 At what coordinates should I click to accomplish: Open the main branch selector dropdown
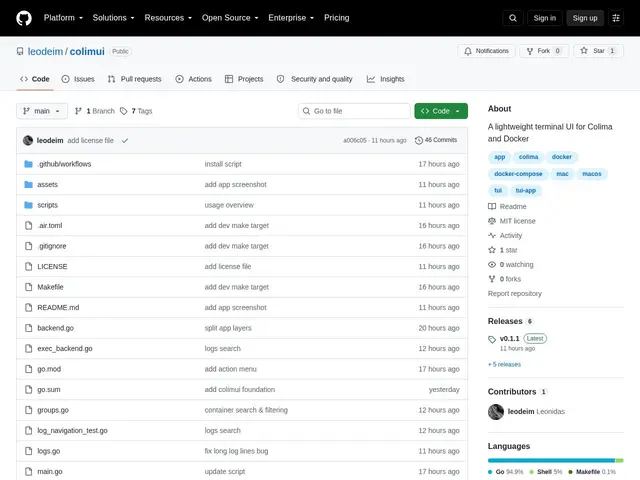tap(42, 111)
